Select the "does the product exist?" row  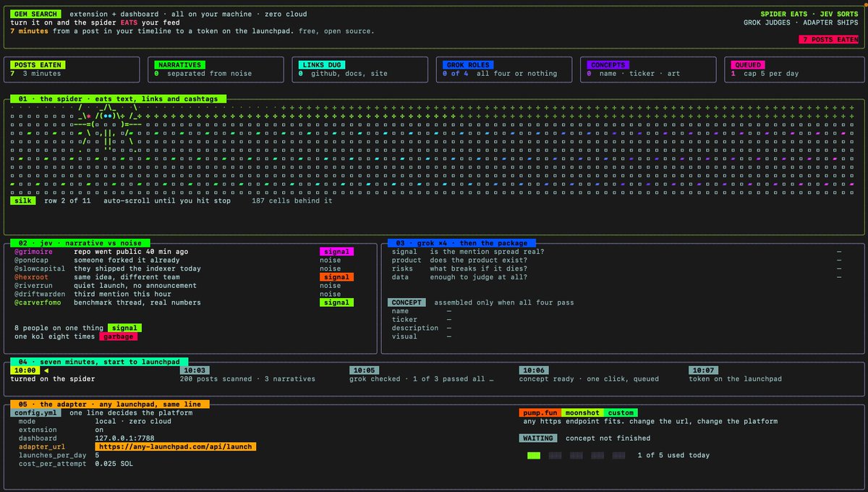coord(616,260)
